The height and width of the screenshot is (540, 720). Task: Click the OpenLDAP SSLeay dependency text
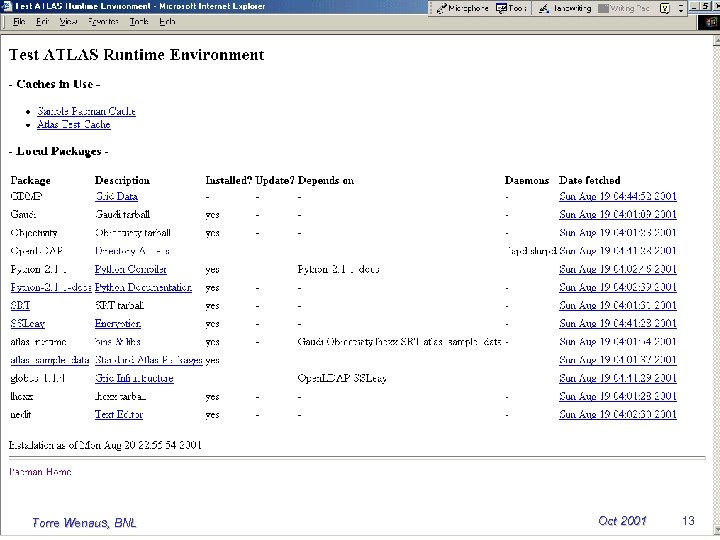(x=342, y=378)
